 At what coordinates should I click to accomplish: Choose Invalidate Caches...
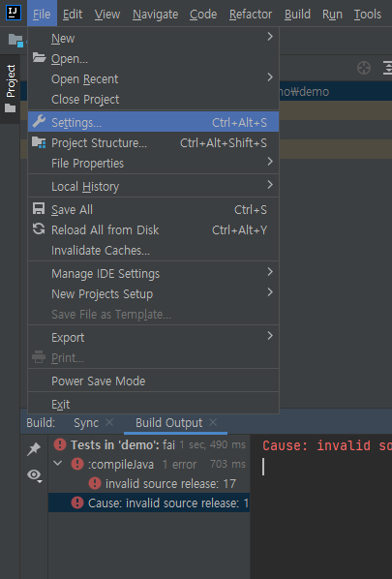pos(153,250)
